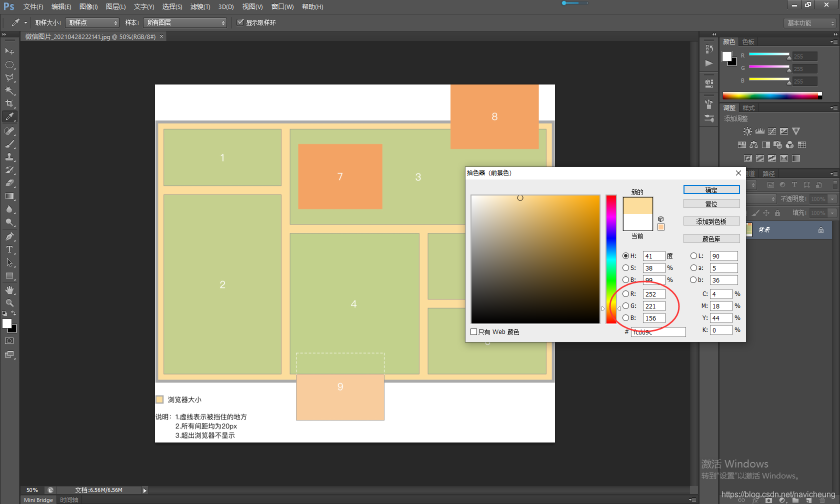
Task: Open History panel icon
Action: (x=709, y=49)
